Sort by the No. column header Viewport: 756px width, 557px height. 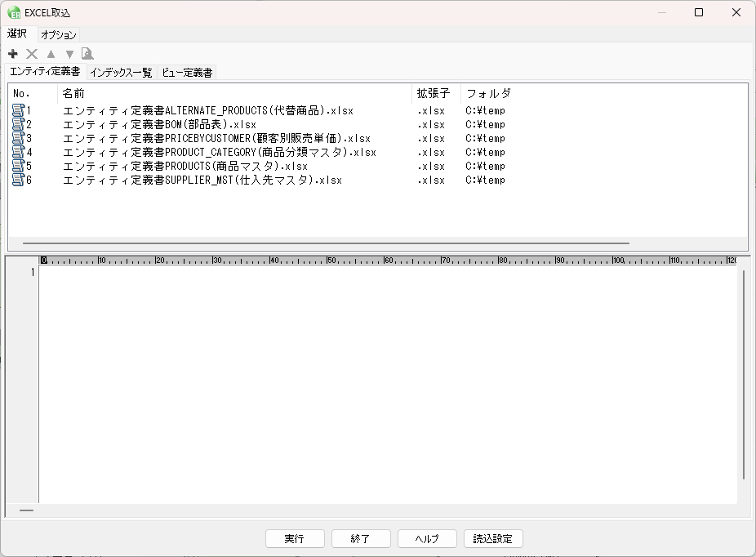pyautogui.click(x=33, y=94)
